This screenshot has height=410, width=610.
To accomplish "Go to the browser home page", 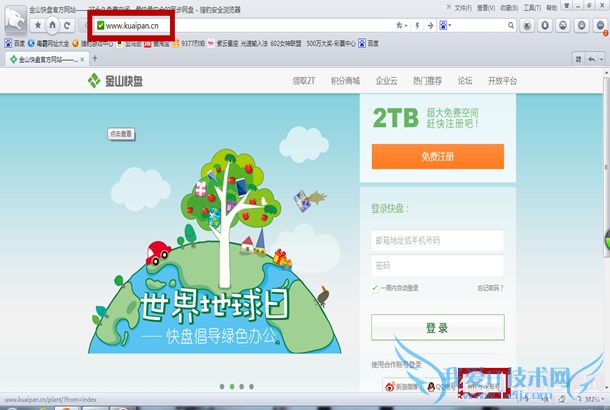I will coord(52,26).
